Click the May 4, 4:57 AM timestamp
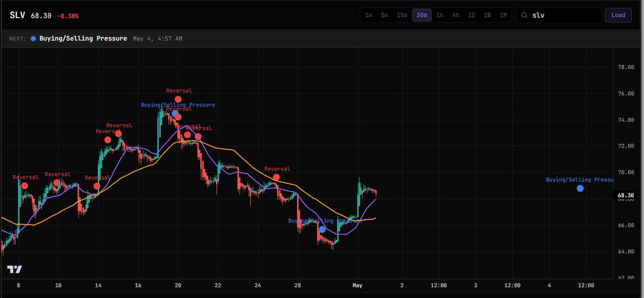This screenshot has height=298, width=644. pyautogui.click(x=158, y=39)
